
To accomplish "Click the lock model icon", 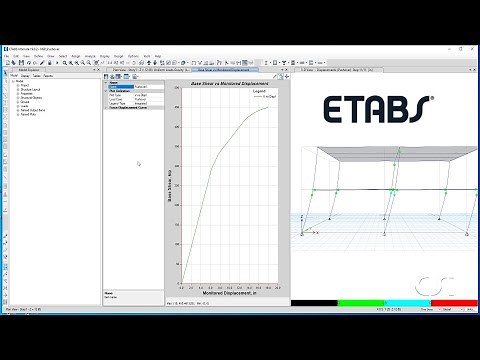I will (50, 63).
